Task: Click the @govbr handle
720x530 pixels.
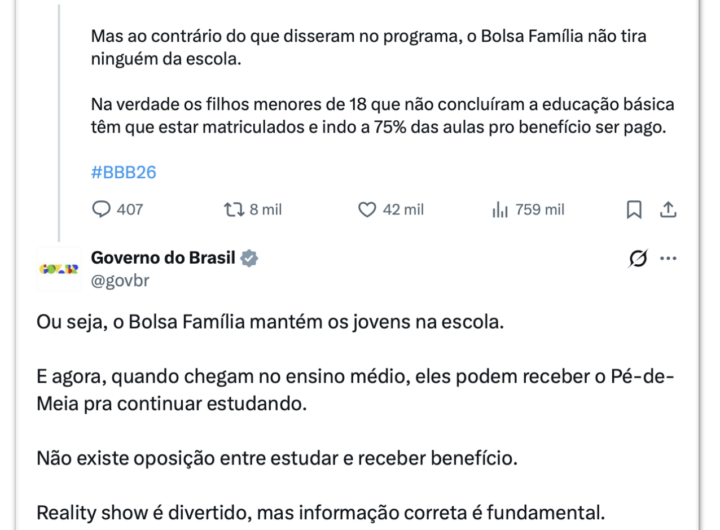Action: point(120,281)
